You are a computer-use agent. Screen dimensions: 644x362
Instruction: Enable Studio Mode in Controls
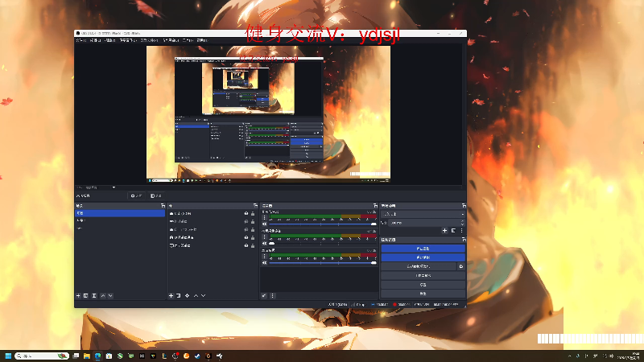coord(423,275)
